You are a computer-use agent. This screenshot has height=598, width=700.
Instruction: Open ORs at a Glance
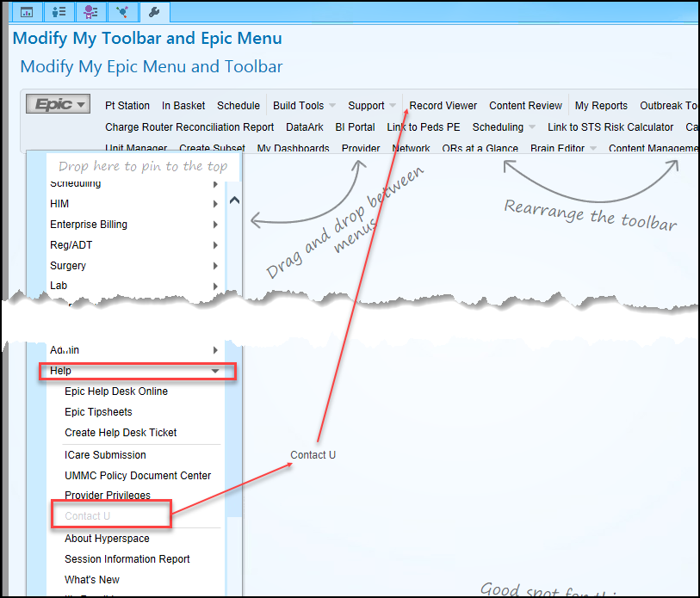click(x=480, y=148)
